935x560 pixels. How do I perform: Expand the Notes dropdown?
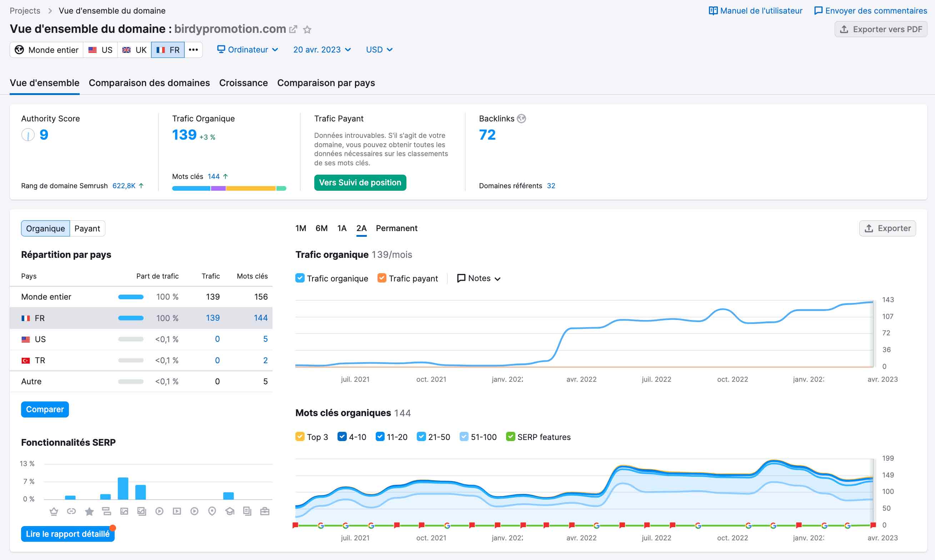479,278
